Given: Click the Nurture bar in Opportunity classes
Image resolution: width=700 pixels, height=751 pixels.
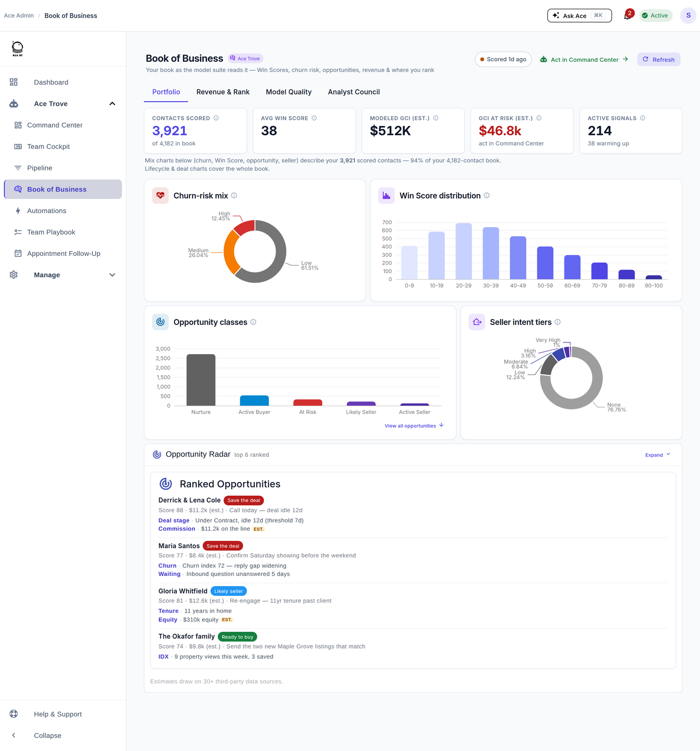Looking at the screenshot, I should click(201, 380).
